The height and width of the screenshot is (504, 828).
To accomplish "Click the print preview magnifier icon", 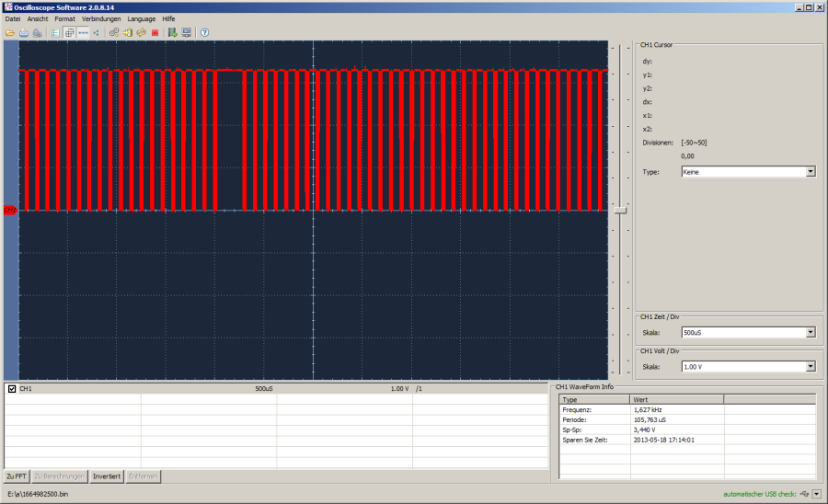I will (36, 32).
